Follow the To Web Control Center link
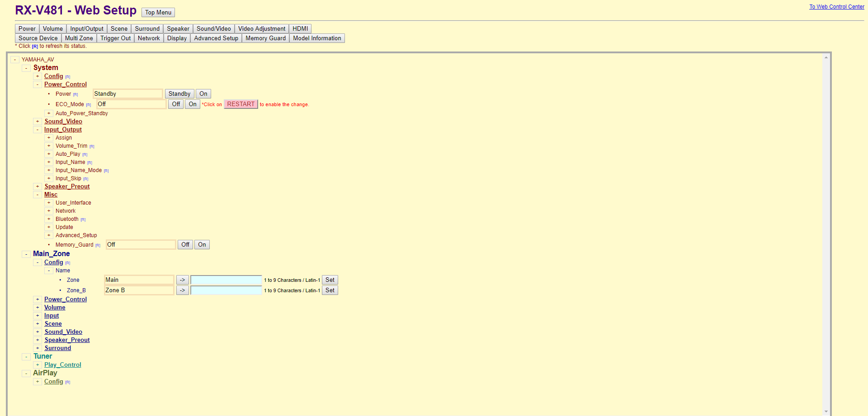 coord(836,7)
